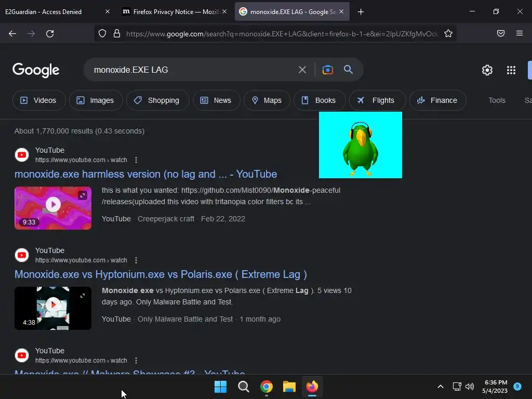The height and width of the screenshot is (399, 532).
Task: Open the Firefox application menu
Action: coord(519,33)
